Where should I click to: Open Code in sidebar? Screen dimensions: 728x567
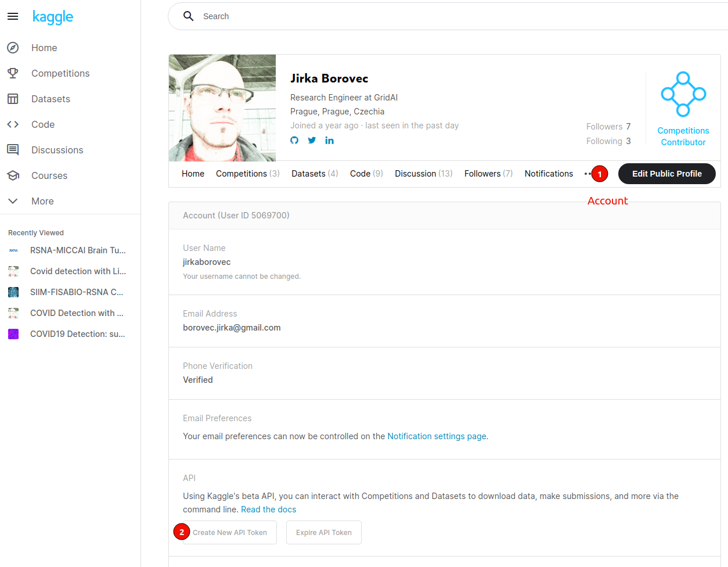point(43,124)
